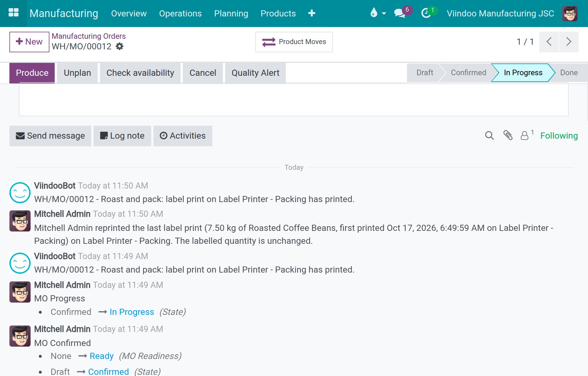Click the plus icon in the top menu
The height and width of the screenshot is (376, 588).
coord(312,13)
